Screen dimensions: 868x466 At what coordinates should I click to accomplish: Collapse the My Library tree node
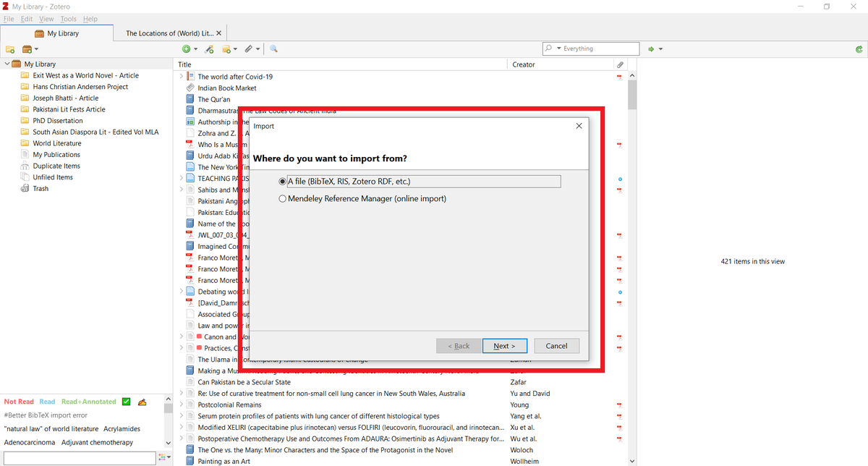(7, 64)
